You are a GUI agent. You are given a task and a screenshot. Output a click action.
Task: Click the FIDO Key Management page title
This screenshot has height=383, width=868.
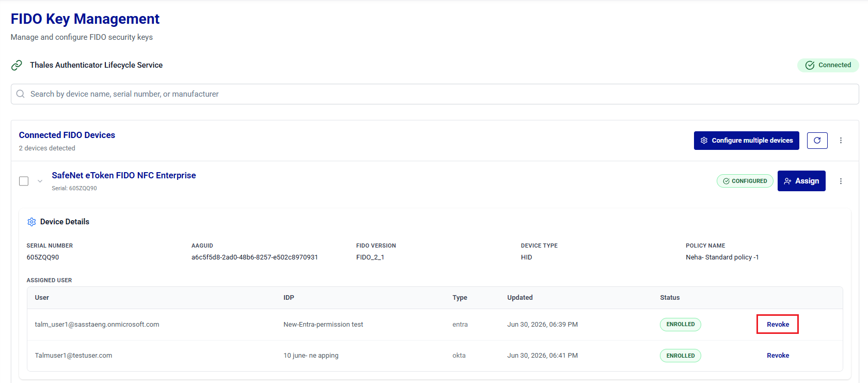pos(85,19)
